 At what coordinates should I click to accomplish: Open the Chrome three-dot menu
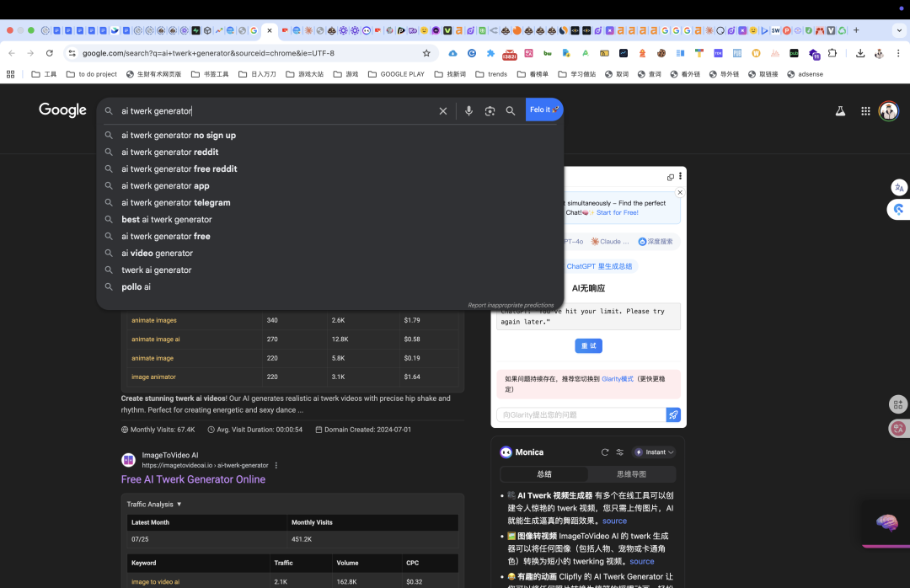tap(898, 53)
